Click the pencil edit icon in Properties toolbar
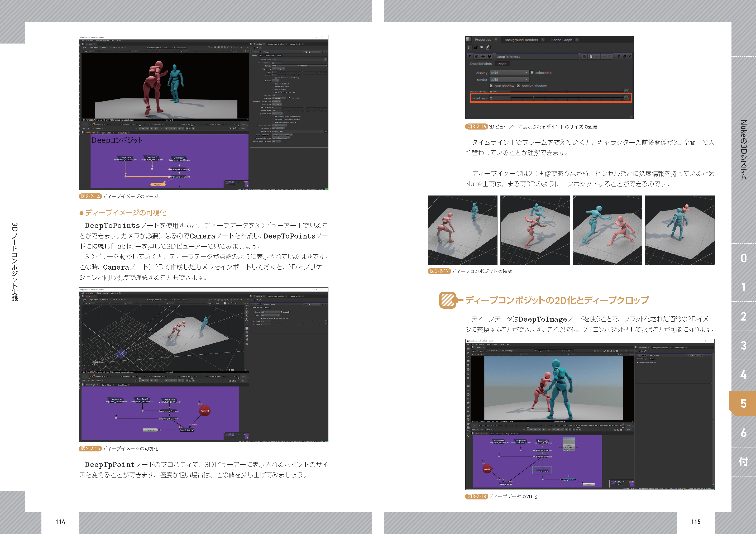756x534 pixels. [488, 47]
